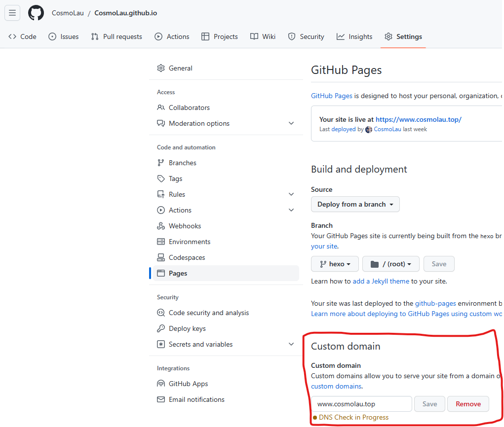Click Save button beside branch selectors
Viewport: 504px width, 427px height.
(439, 264)
